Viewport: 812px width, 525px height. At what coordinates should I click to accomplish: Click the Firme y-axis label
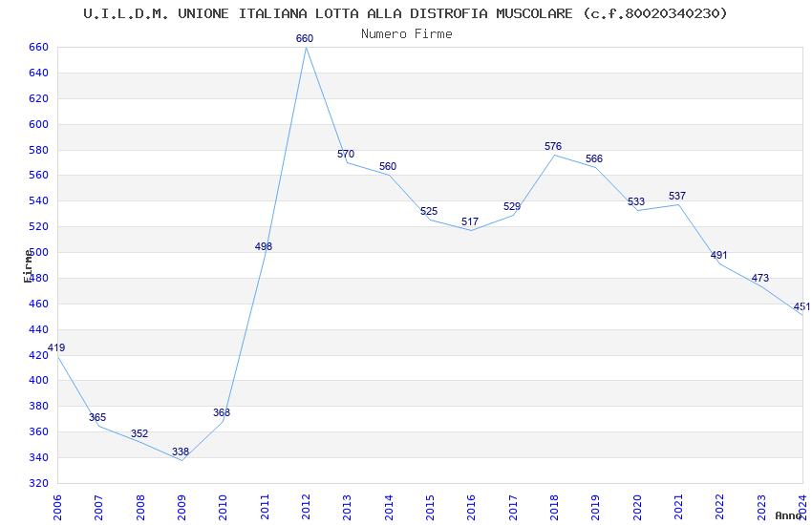click(28, 266)
